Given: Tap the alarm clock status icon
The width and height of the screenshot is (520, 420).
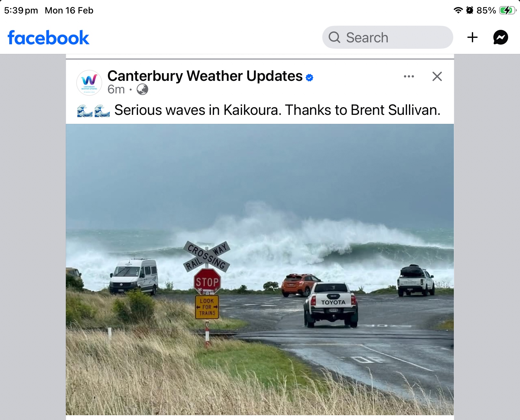Looking at the screenshot, I should coord(470,11).
